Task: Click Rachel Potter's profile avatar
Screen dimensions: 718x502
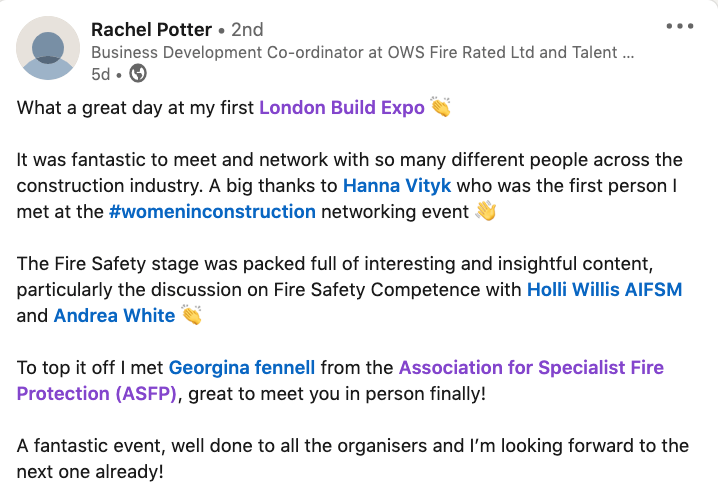Action: pos(48,48)
